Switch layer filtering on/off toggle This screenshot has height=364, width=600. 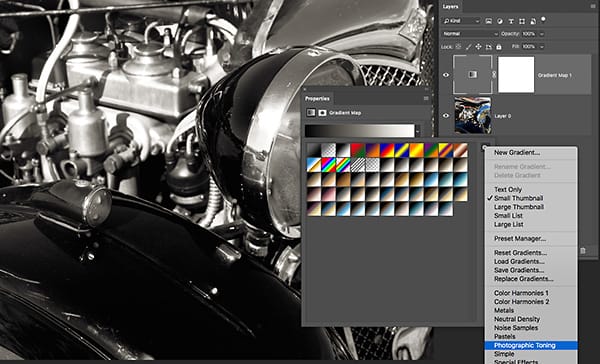543,19
